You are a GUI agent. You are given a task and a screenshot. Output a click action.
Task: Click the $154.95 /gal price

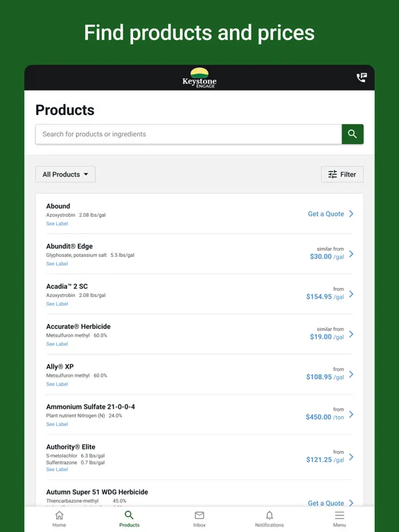coord(325,296)
